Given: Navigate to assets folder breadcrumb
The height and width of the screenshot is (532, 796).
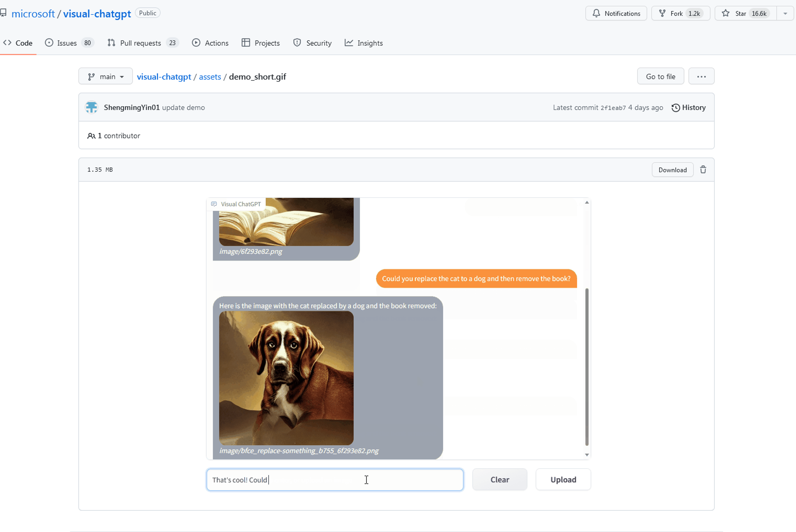Looking at the screenshot, I should click(210, 77).
